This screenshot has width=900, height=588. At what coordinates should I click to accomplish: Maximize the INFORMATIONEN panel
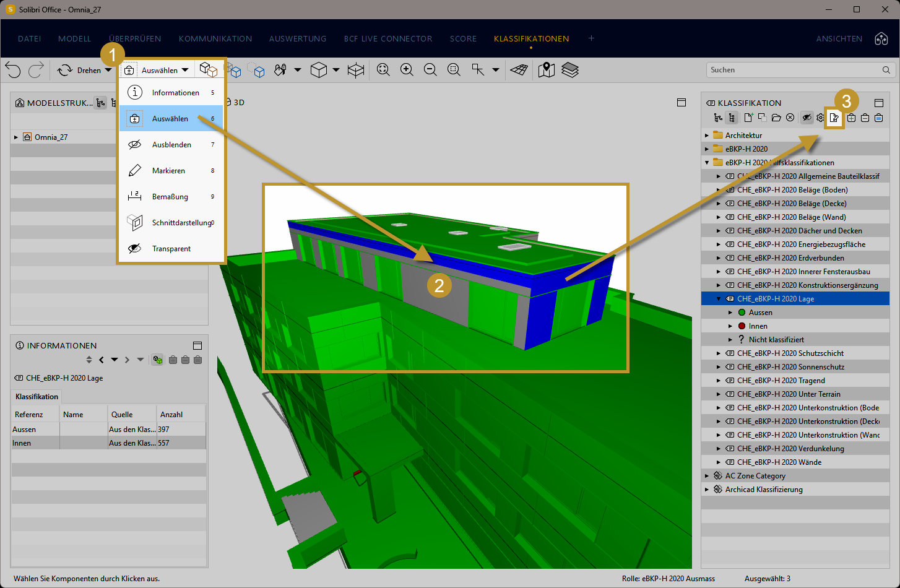click(x=197, y=345)
